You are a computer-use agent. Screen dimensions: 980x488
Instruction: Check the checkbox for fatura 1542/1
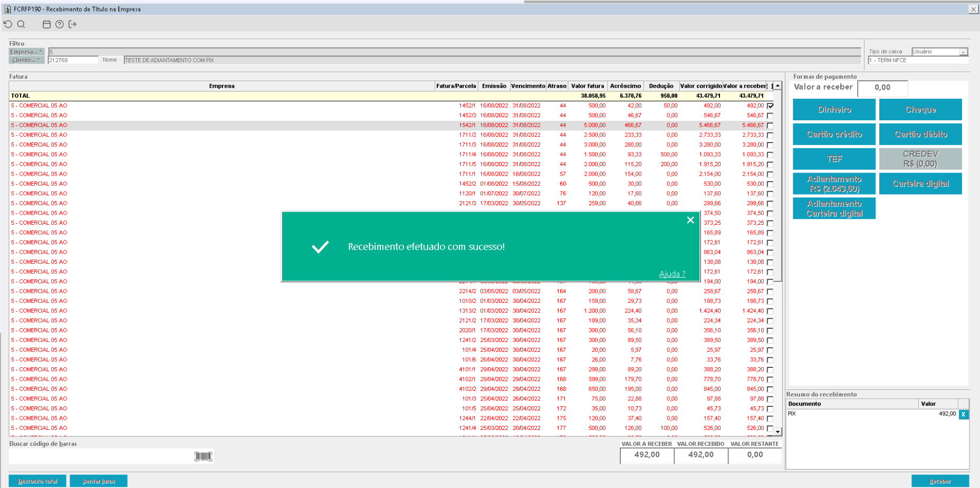click(x=770, y=126)
